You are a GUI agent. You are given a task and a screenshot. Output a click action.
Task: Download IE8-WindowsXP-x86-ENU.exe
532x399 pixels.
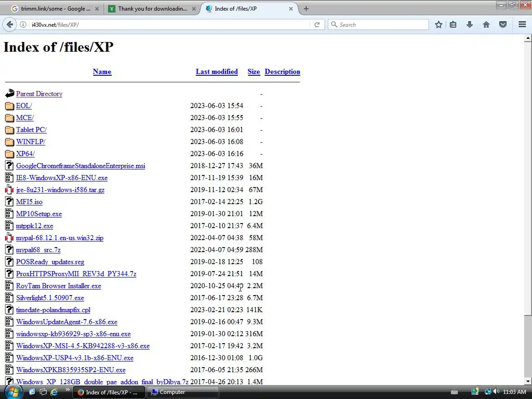pyautogui.click(x=62, y=178)
